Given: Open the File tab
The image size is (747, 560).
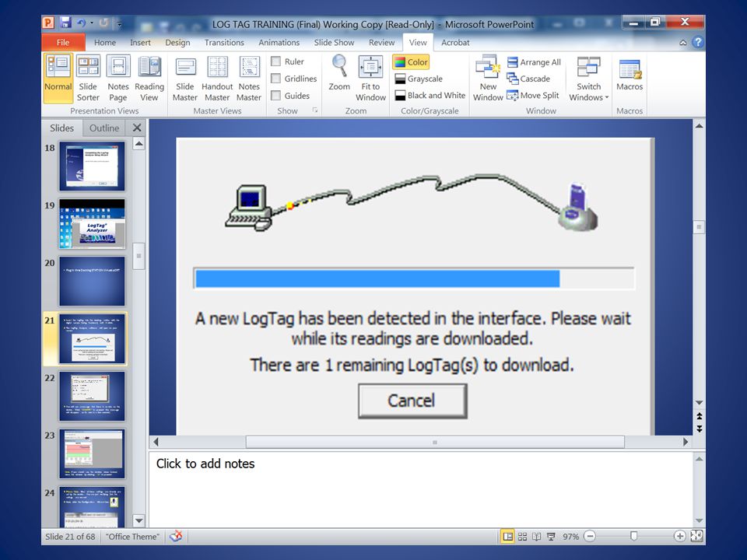Looking at the screenshot, I should click(x=63, y=42).
